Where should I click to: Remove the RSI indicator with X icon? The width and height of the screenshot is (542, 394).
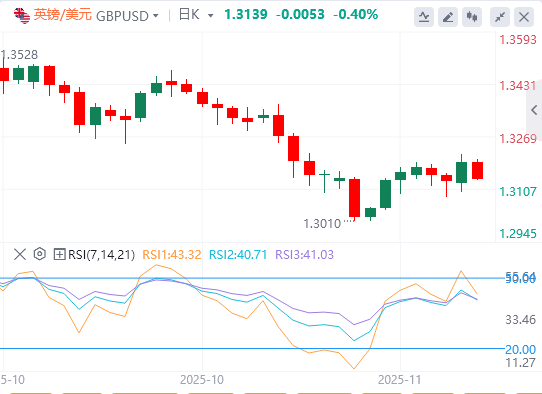tap(20, 254)
